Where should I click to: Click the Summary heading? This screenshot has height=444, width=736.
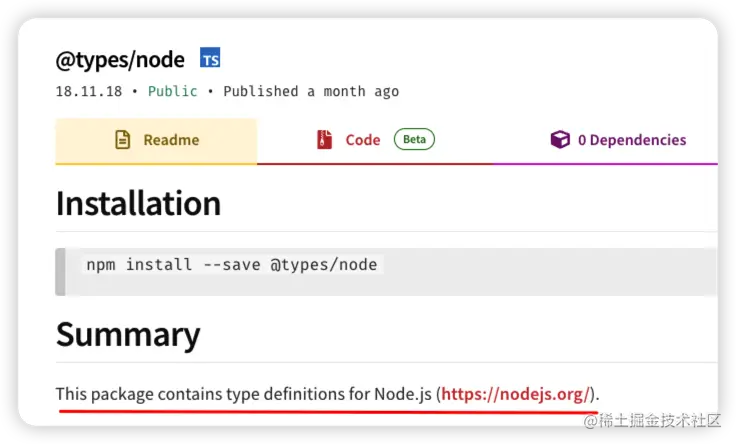click(x=128, y=335)
